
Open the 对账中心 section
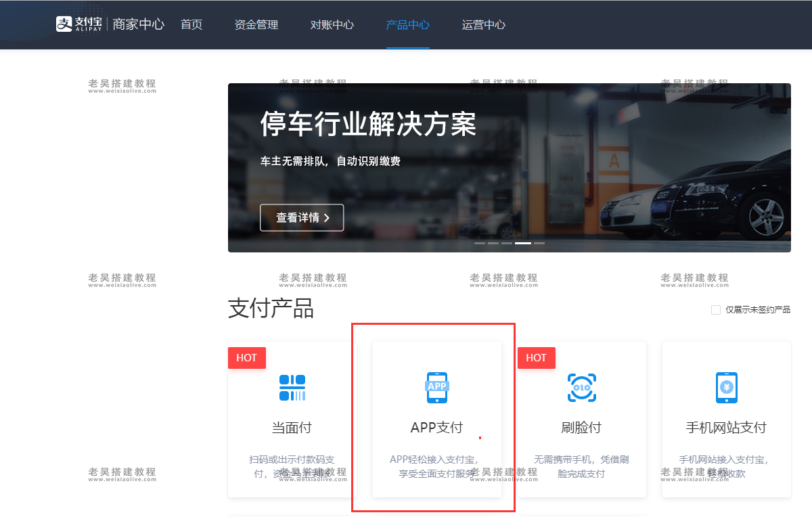[x=332, y=24]
